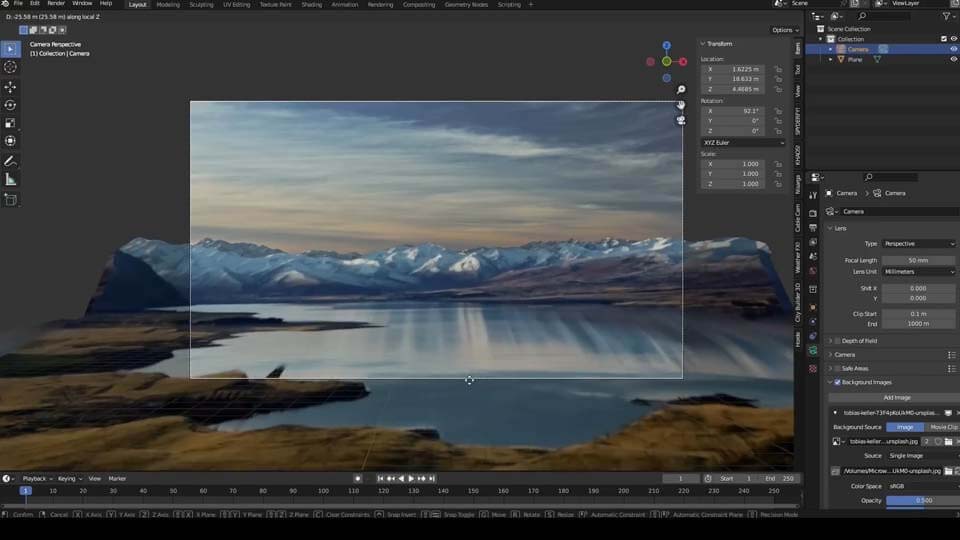Open the Tool properties tab icon
This screenshot has height=540, width=960.
(813, 195)
